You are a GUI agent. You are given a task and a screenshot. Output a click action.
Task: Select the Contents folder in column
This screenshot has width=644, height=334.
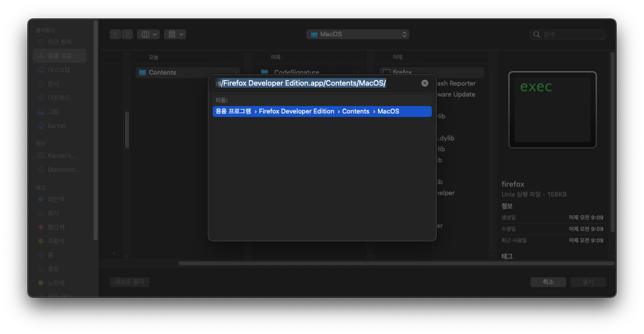point(188,72)
